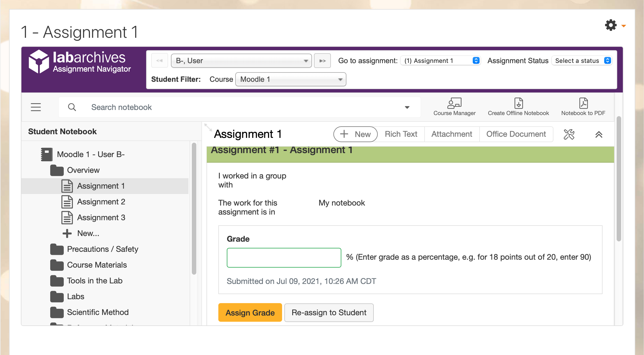Click the Grade percentage input field
644x355 pixels.
pyautogui.click(x=284, y=258)
